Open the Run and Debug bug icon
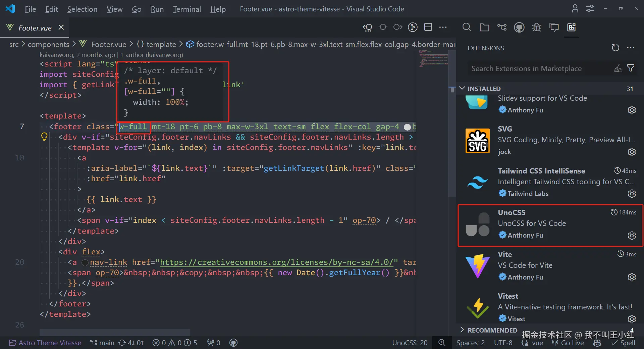644x349 pixels. coord(537,27)
